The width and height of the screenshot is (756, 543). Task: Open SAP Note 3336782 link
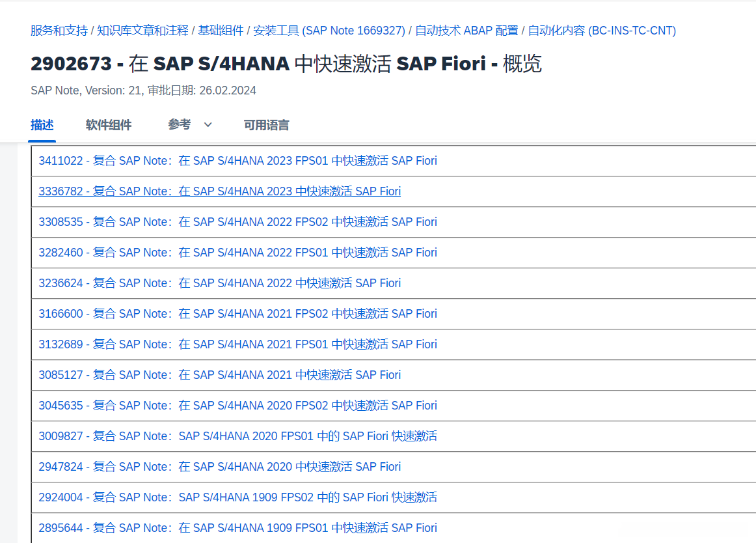[x=219, y=191]
